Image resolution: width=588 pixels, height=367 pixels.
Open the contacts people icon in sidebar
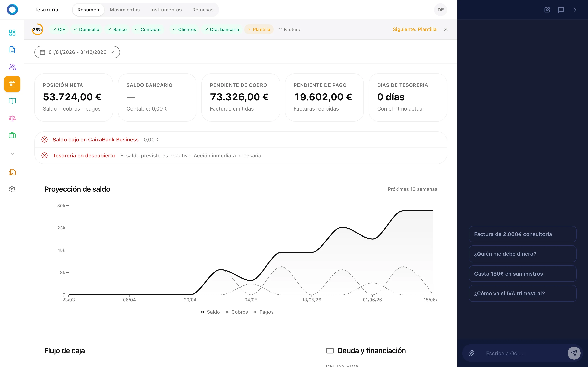point(12,67)
